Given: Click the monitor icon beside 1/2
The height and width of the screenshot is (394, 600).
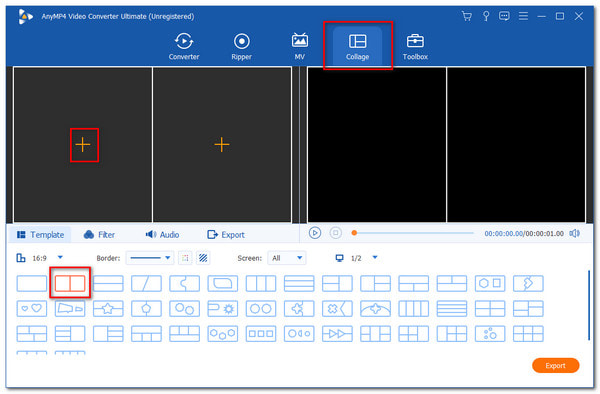Looking at the screenshot, I should 339,258.
